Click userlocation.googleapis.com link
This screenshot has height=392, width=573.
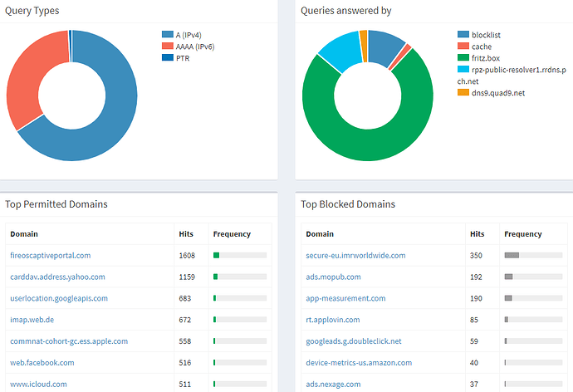point(58,298)
